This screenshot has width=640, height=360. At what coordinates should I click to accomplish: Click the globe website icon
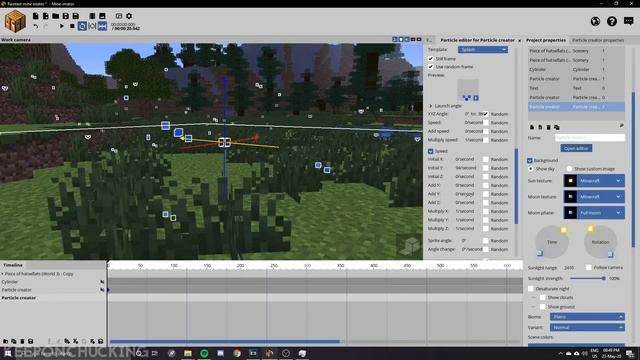[x=595, y=21]
